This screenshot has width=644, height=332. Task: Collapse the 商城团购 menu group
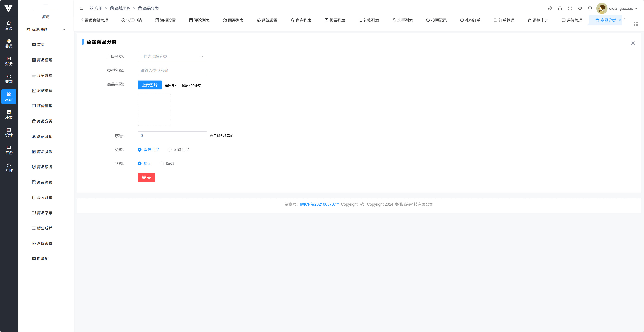[x=64, y=29]
